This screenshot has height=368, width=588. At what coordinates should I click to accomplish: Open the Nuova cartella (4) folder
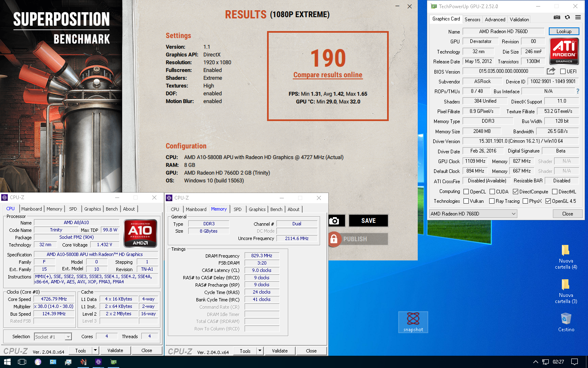566,257
